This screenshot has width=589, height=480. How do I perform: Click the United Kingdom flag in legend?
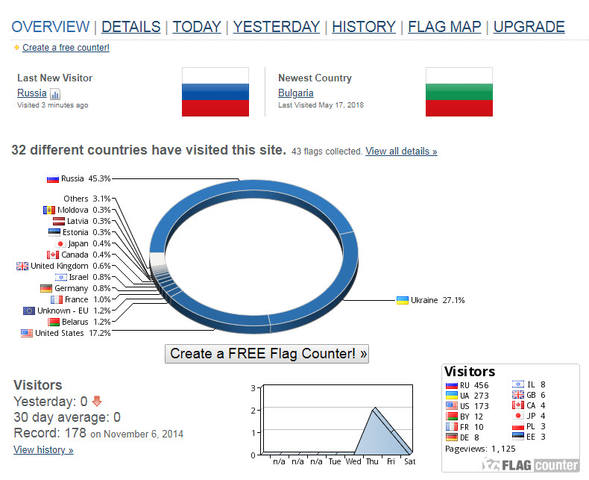pyautogui.click(x=22, y=266)
